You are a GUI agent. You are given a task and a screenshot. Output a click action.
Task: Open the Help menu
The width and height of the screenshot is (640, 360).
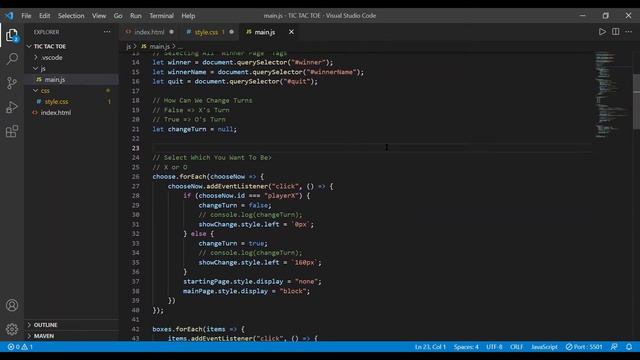[x=188, y=16]
